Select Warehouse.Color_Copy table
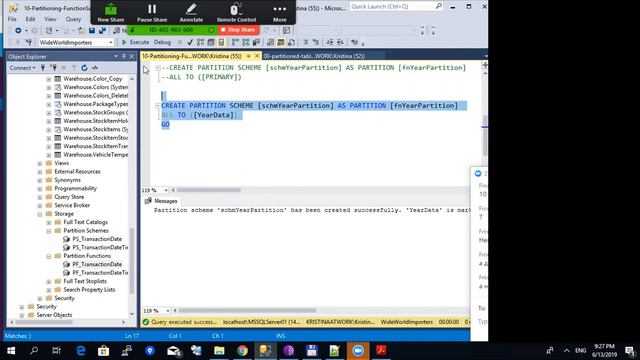Image resolution: width=640 pixels, height=360 pixels. (x=93, y=79)
